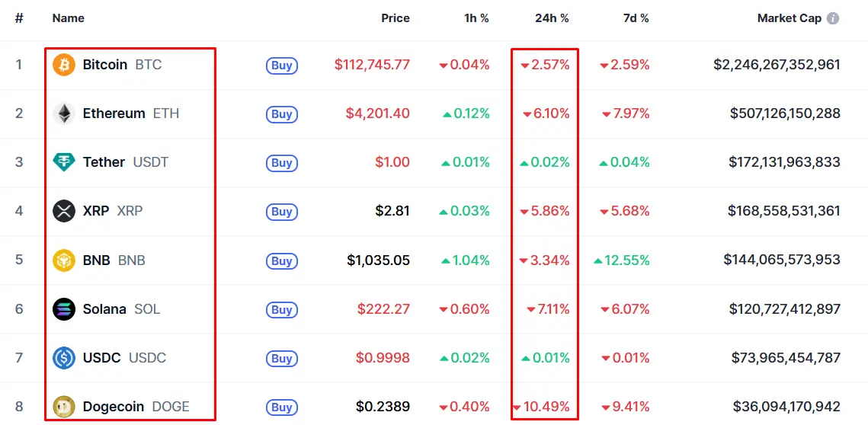Click the Buy button for Ethereum
The height and width of the screenshot is (425, 868).
[282, 114]
